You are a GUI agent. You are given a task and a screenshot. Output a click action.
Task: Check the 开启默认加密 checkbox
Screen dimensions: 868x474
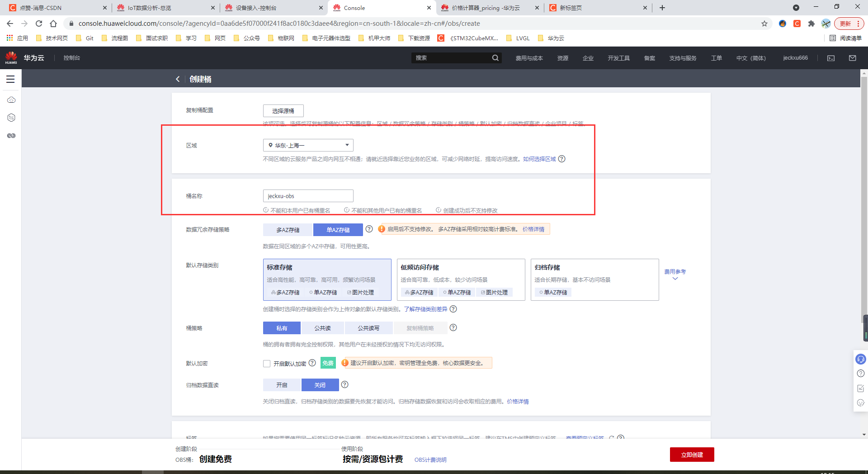pos(267,364)
